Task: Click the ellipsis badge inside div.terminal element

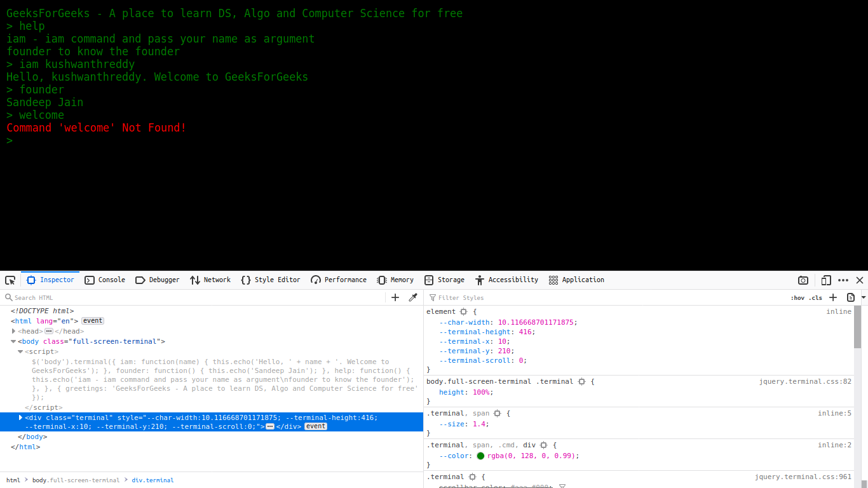Action: (x=269, y=426)
